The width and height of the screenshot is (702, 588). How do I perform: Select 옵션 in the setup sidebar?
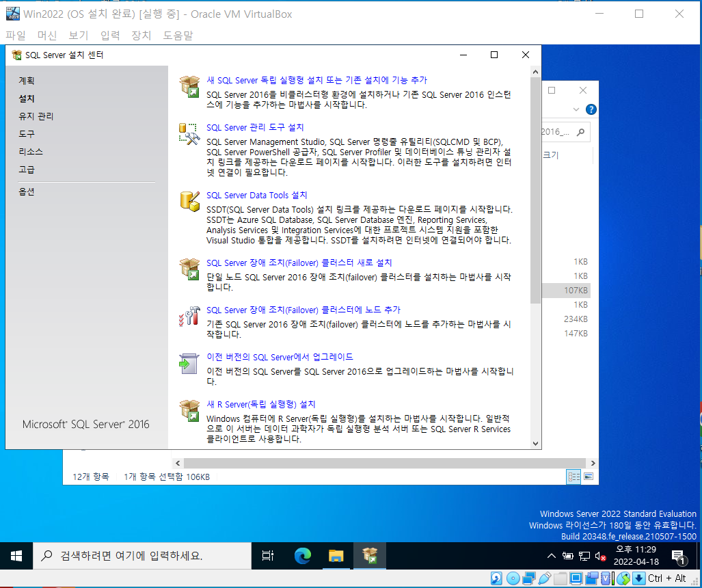[x=27, y=191]
